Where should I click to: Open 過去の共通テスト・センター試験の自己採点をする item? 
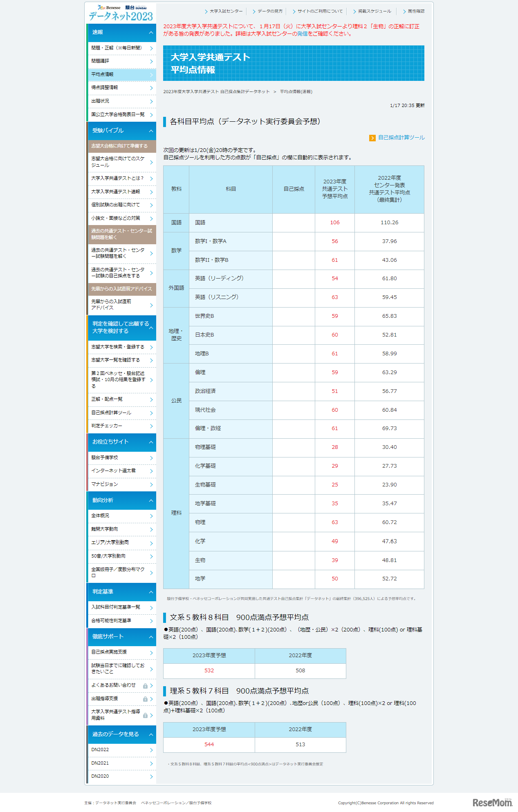click(121, 273)
